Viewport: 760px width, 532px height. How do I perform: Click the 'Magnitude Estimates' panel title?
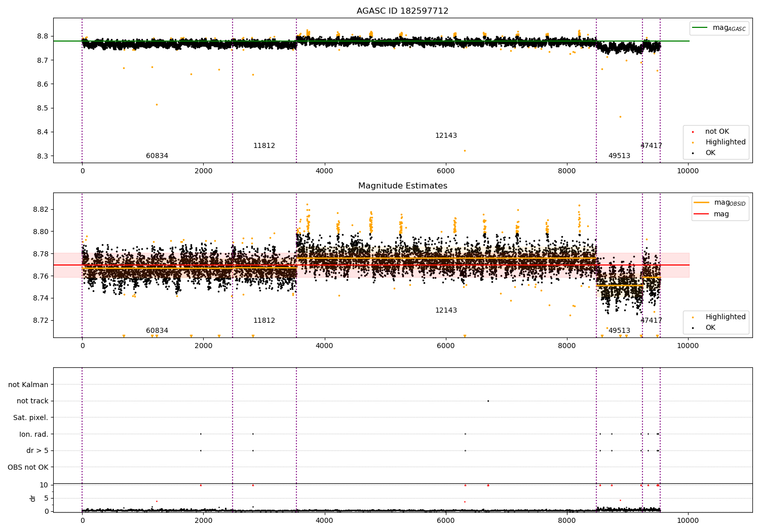click(402, 185)
